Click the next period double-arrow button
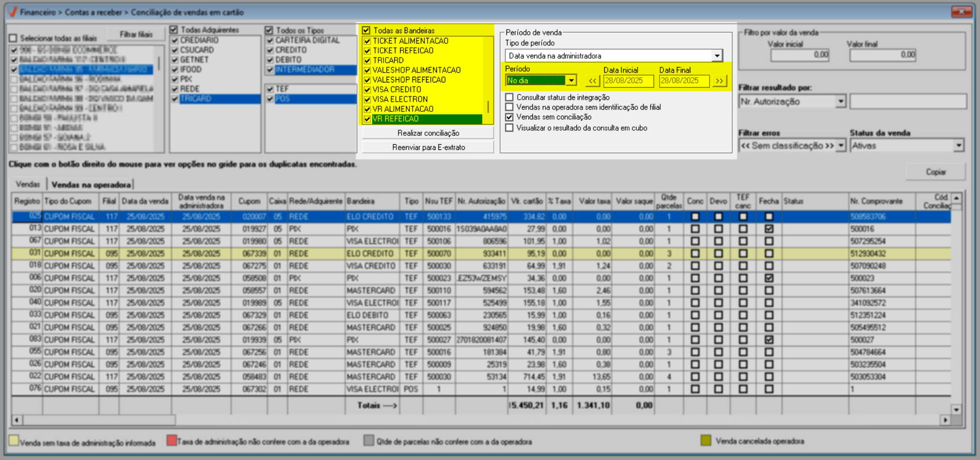The image size is (980, 460). (x=719, y=81)
